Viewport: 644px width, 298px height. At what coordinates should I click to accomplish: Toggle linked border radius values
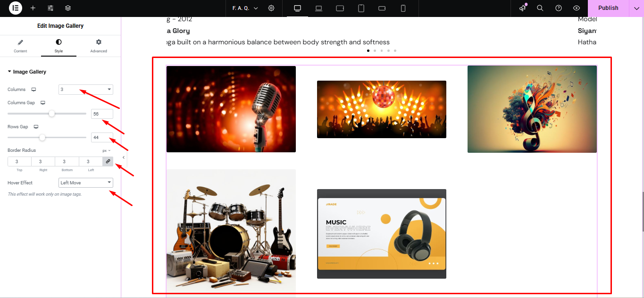click(x=108, y=162)
